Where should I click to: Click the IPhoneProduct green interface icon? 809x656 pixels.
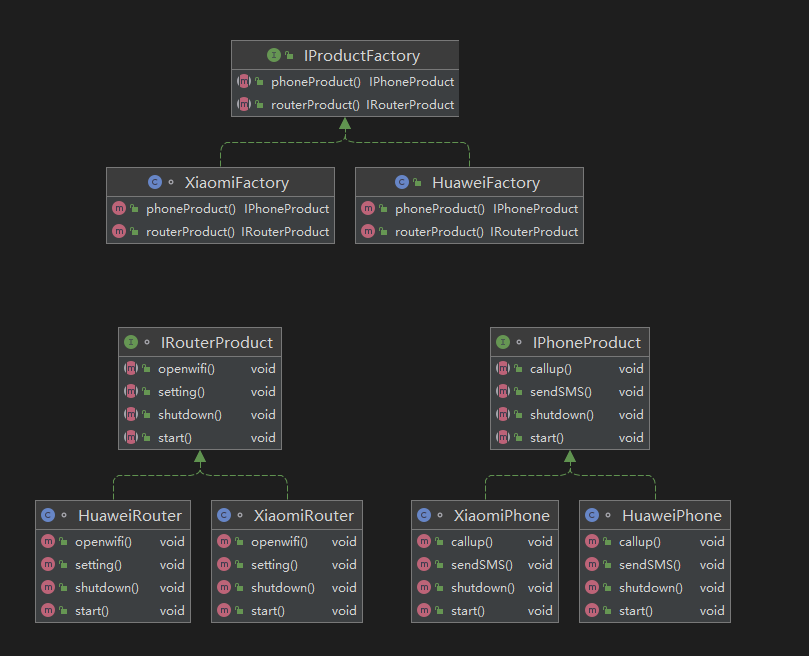[503, 342]
